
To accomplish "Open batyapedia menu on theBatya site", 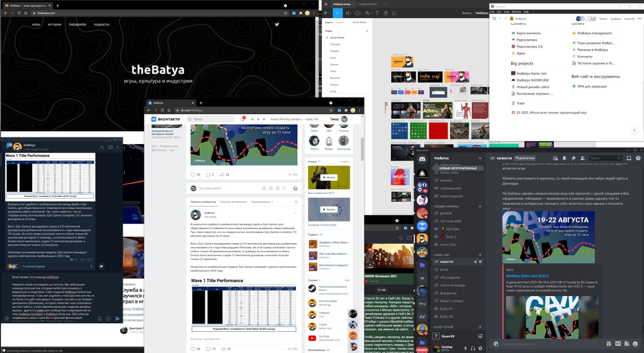I will point(77,24).
